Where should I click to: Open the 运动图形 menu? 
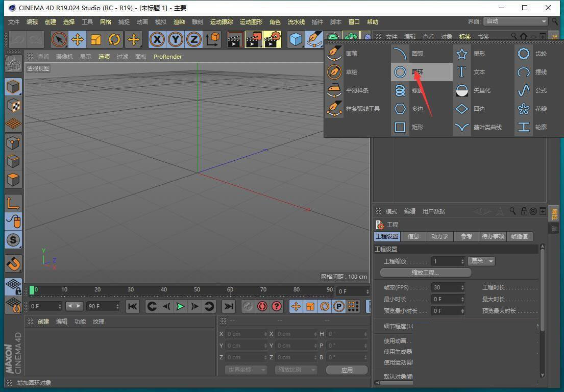[x=251, y=22]
